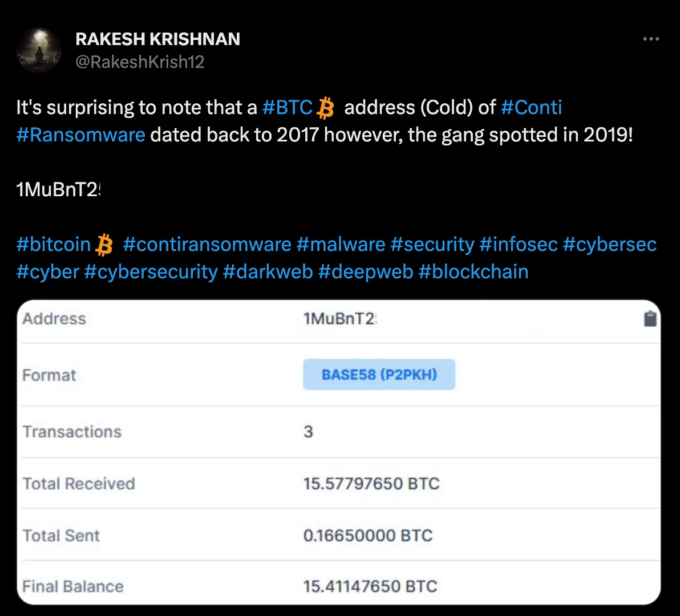This screenshot has height=616, width=680.
Task: Open the #BTC hashtag
Action: (288, 107)
